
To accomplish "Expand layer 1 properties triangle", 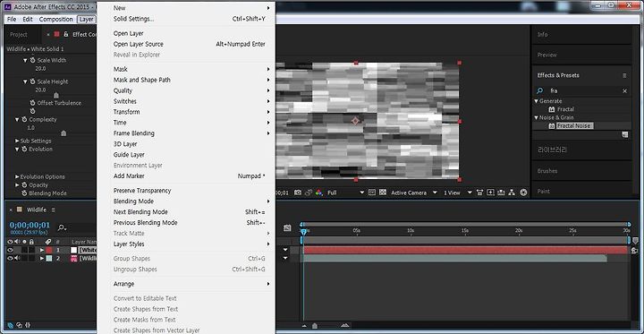I will tap(41, 250).
